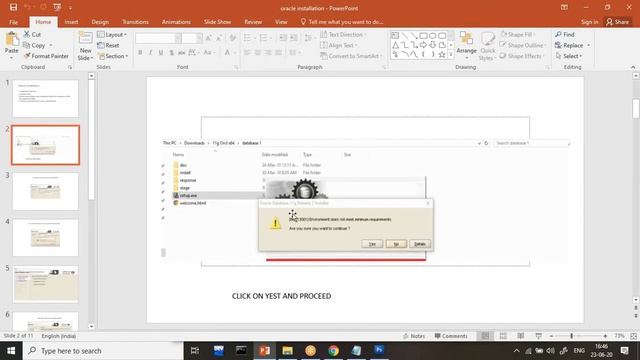Toggle Align Left paragraph

coord(247,53)
